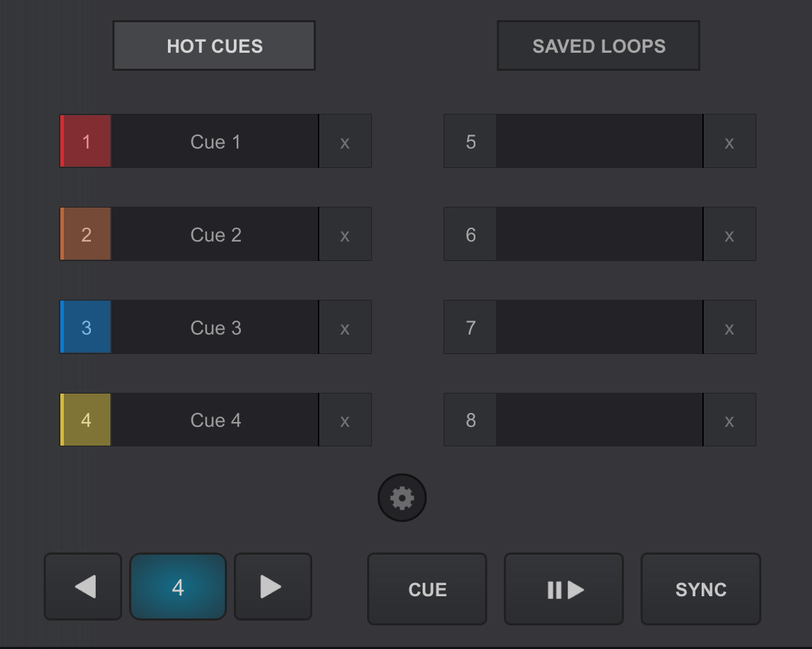Viewport: 812px width, 649px height.
Task: Delete Cue 1 with its x button
Action: (x=345, y=142)
